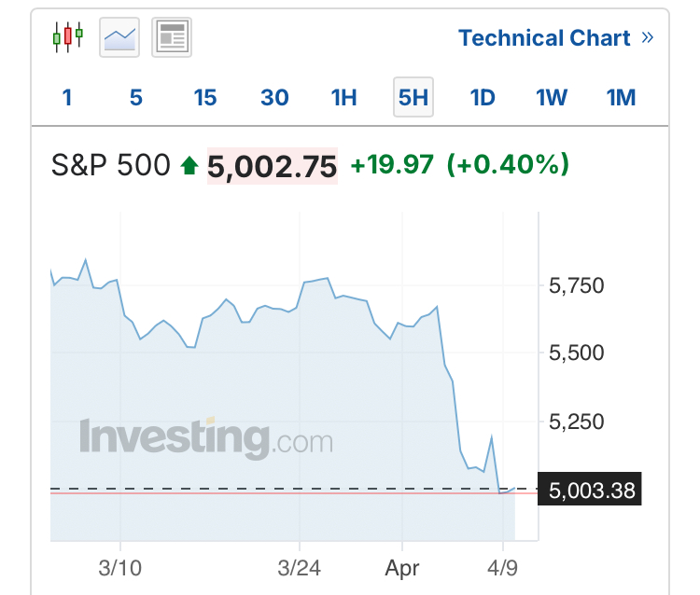Select the area line chart icon
Screen dimensions: 700x595
(x=119, y=37)
